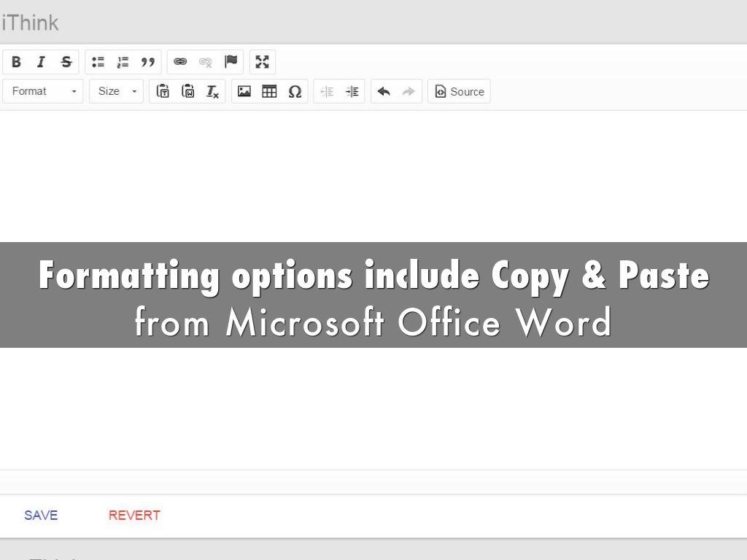Click the Source button
This screenshot has height=560, width=747.
pos(459,91)
